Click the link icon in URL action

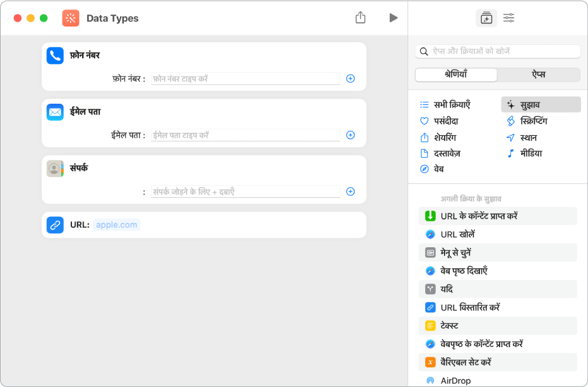(x=55, y=225)
